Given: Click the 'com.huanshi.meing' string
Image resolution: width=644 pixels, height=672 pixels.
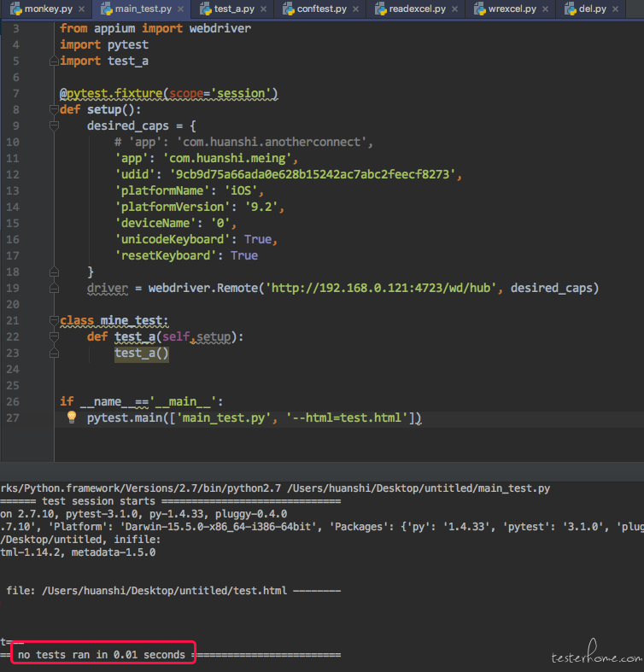Looking at the screenshot, I should [x=227, y=158].
